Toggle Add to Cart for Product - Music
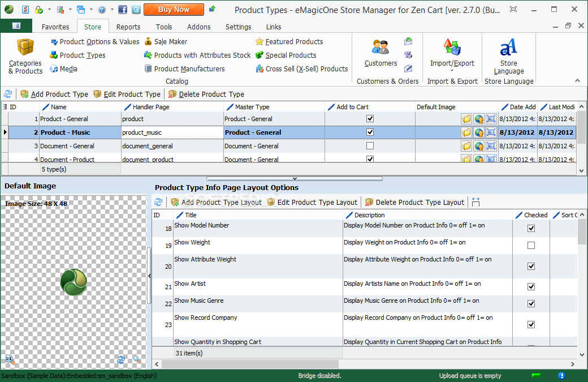The width and height of the screenshot is (588, 382). click(x=370, y=132)
